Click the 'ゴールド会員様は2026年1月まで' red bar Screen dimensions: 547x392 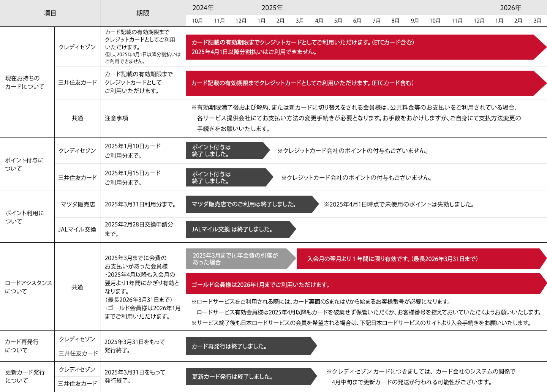pyautogui.click(x=367, y=284)
